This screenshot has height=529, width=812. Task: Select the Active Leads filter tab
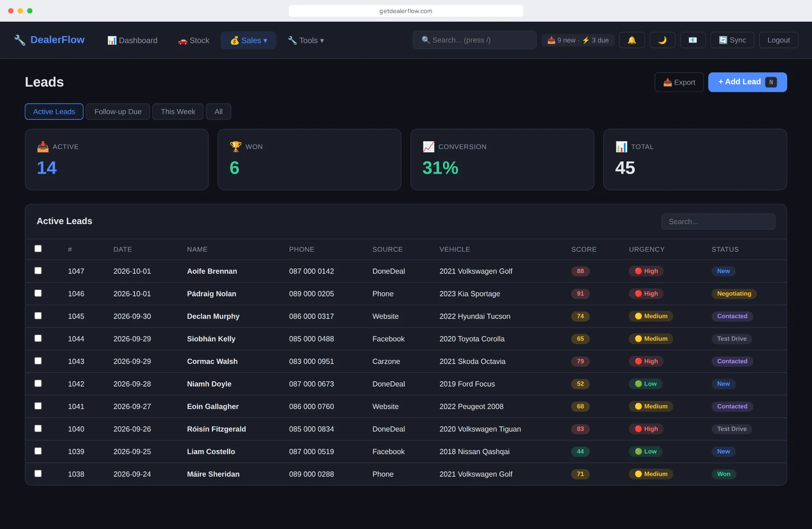click(54, 111)
